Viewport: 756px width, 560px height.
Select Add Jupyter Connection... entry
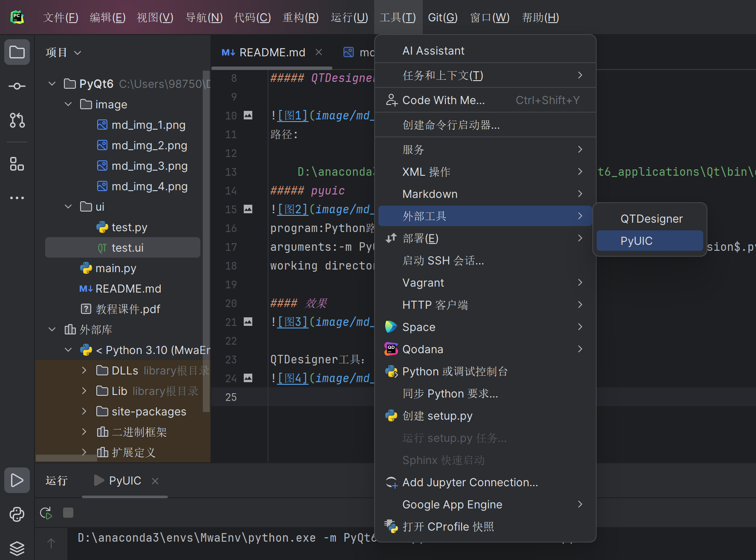[x=485, y=482]
